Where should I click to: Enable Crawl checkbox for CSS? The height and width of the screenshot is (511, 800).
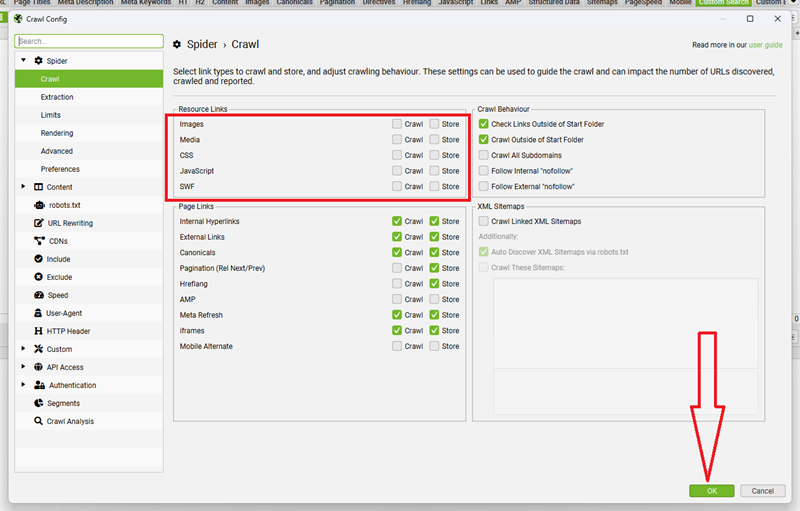tap(397, 155)
